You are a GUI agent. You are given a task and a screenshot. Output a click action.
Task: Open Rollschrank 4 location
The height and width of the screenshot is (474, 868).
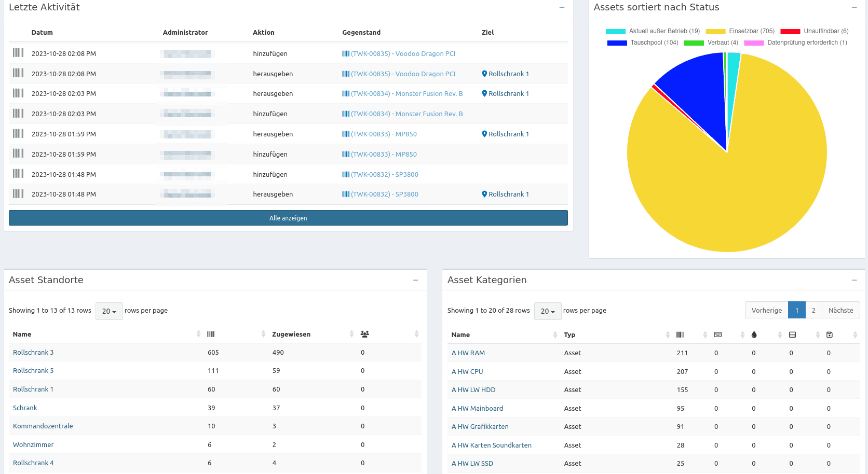33,463
